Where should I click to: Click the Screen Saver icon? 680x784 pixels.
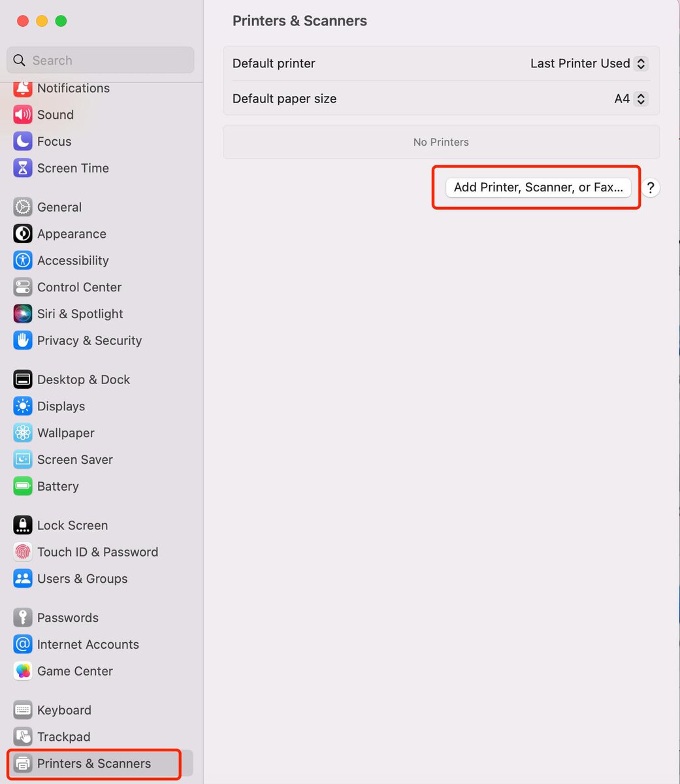[23, 460]
